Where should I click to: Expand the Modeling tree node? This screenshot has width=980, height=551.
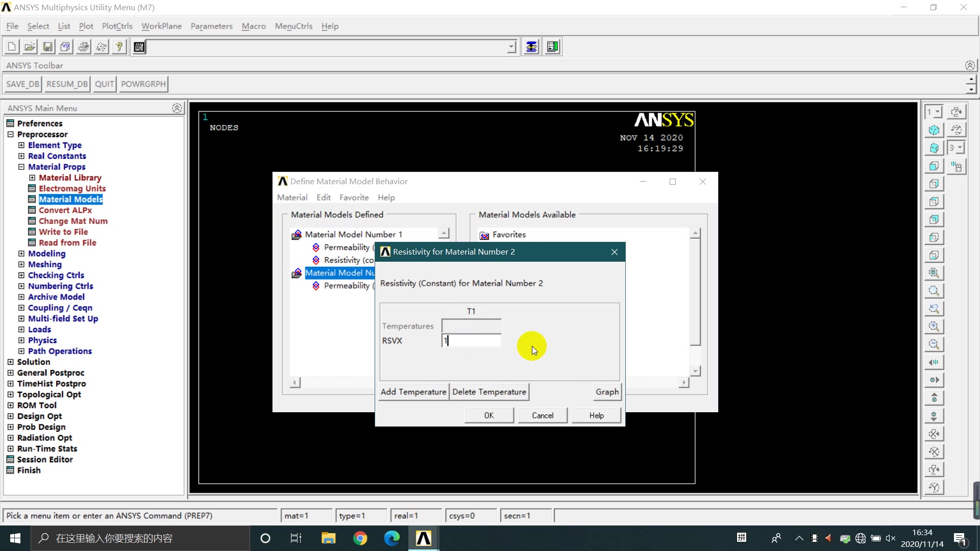(21, 254)
